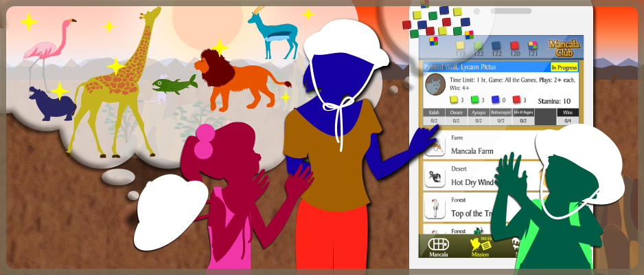Select the Oware game column
This screenshot has width=644, height=275.
(x=456, y=112)
